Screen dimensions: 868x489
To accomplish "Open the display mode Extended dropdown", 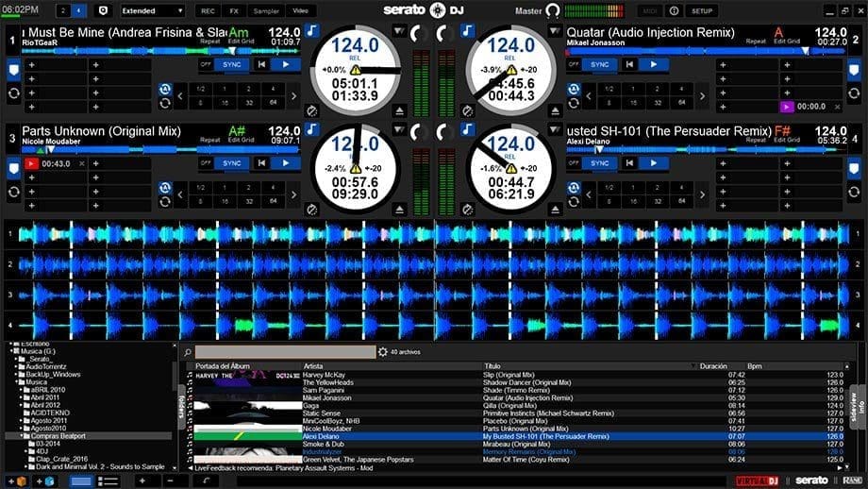I will [x=152, y=10].
